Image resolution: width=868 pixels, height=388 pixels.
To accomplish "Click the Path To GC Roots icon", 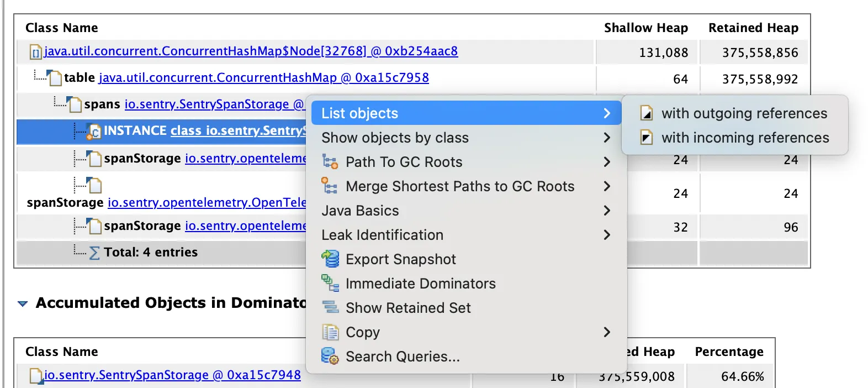I will [x=330, y=162].
